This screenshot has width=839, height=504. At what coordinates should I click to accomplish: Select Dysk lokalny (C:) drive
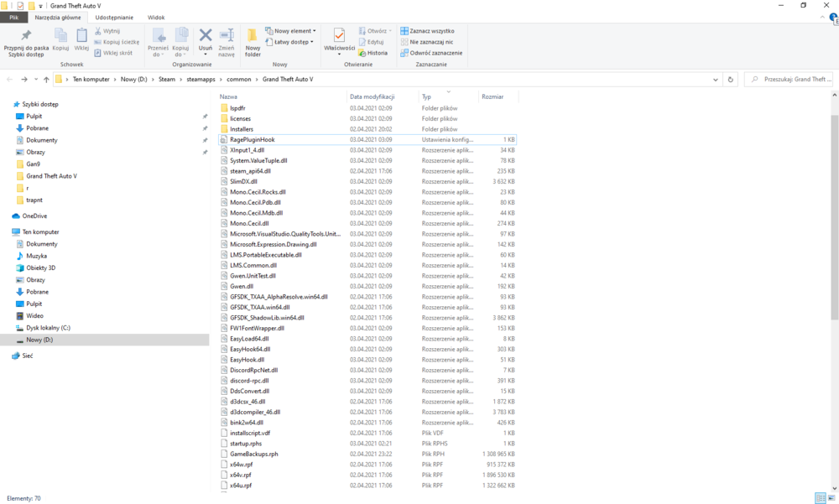(48, 328)
